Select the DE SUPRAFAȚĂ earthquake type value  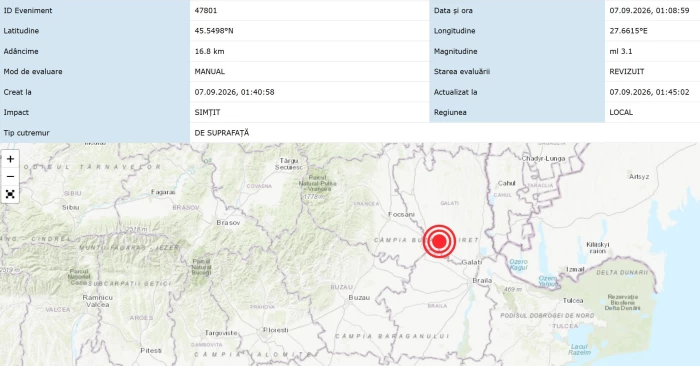pos(222,133)
